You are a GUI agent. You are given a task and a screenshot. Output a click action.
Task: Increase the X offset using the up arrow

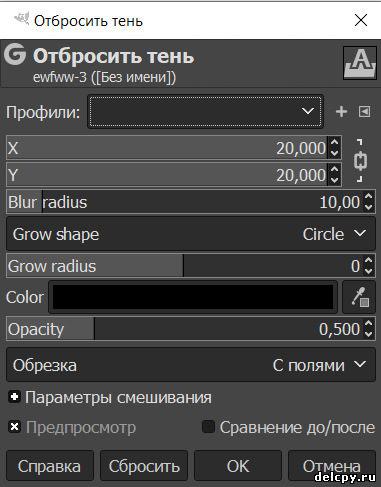tap(334, 143)
